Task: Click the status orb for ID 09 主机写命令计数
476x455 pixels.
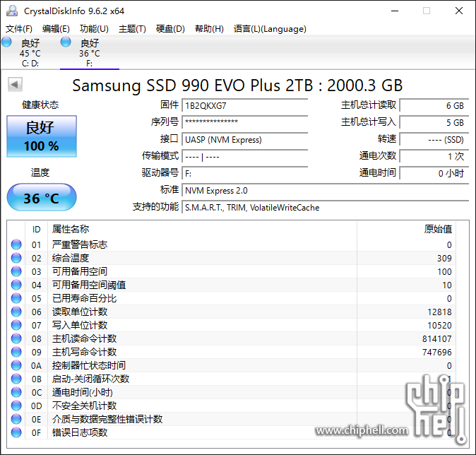Action: point(16,352)
